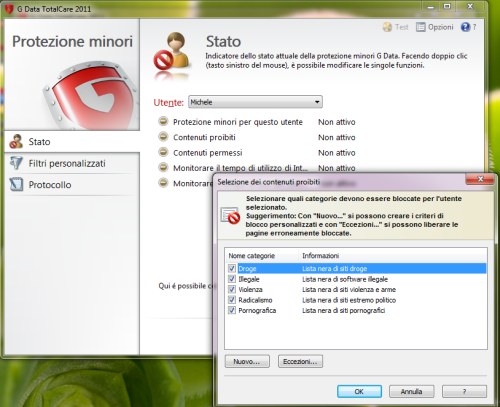
Task: Open the Utente dropdown showing Michele
Action: tap(255, 102)
